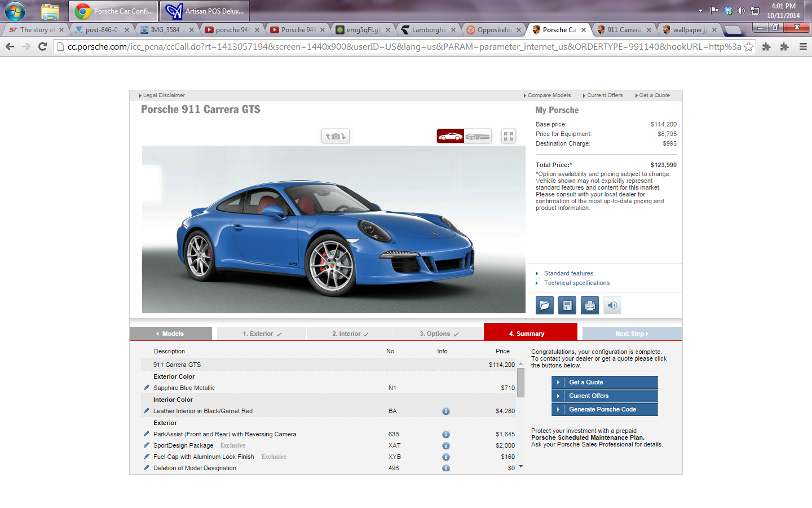Image resolution: width=812 pixels, height=508 pixels.
Task: Click summary list scroll down arrow
Action: tap(520, 466)
